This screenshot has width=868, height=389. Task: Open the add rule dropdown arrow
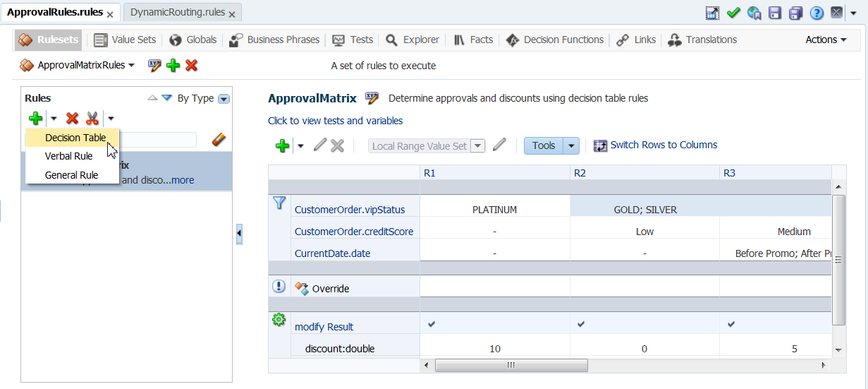(54, 119)
